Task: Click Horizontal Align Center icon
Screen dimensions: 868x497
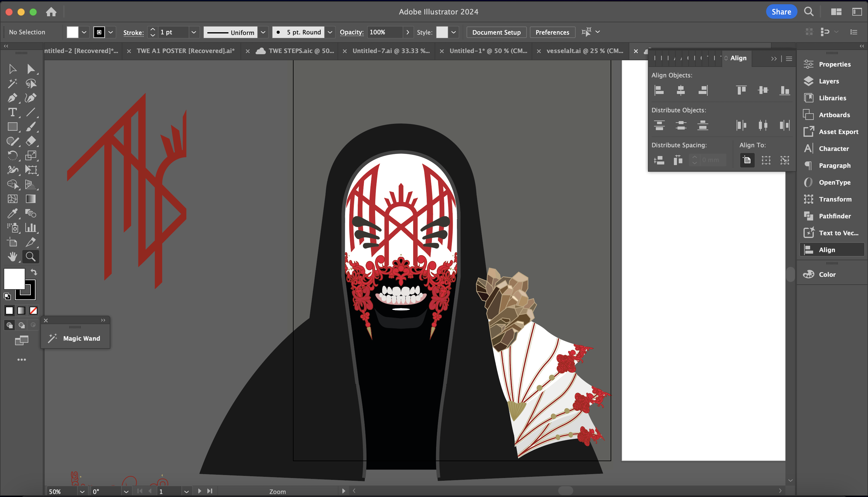Action: (x=681, y=90)
